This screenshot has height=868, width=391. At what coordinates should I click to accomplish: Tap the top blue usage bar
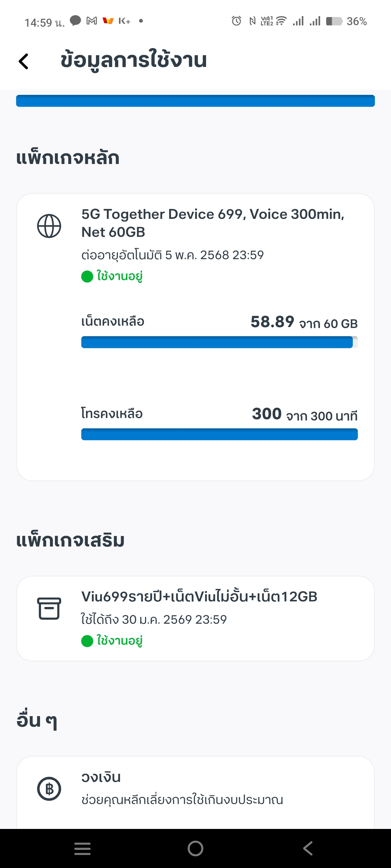point(195,101)
